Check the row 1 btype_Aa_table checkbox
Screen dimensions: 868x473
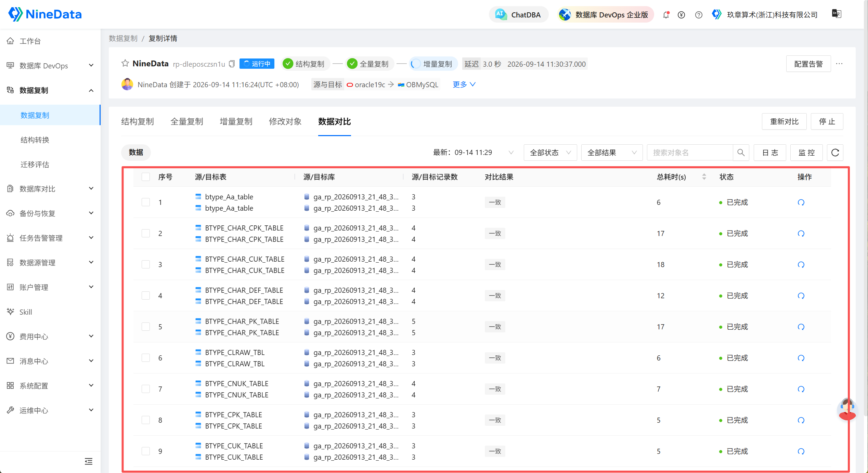146,202
